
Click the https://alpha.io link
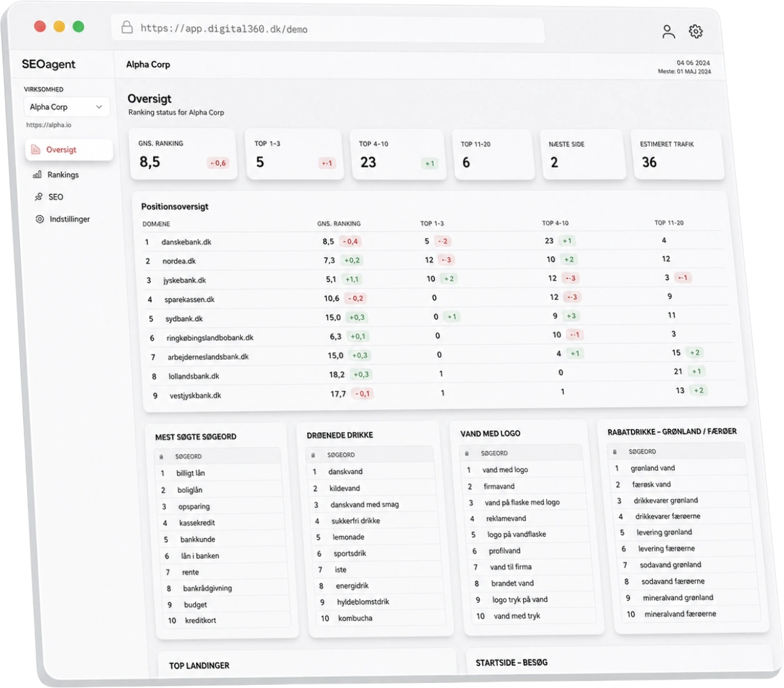pos(49,125)
